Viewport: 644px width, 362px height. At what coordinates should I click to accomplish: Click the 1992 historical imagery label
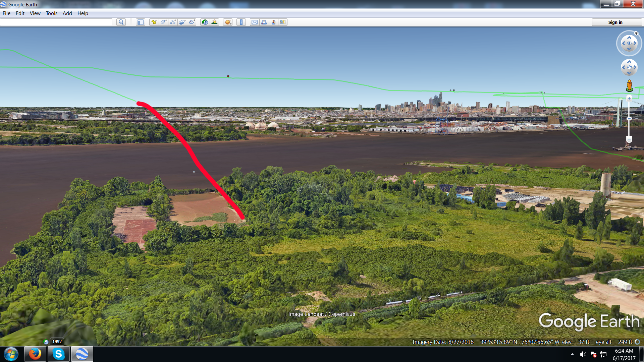point(57,342)
